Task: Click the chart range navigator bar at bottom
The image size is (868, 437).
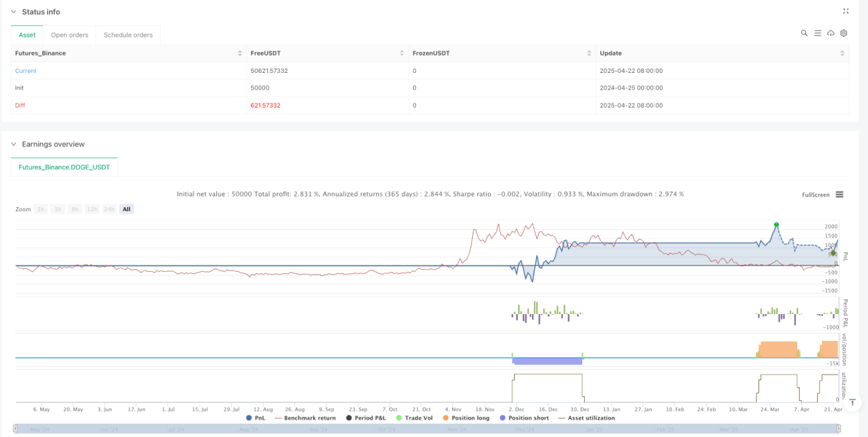Action: [x=427, y=429]
